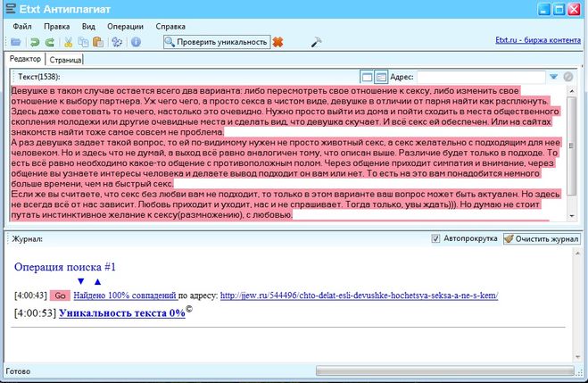Click the Open file folder icon
The height and width of the screenshot is (383, 588).
coord(16,42)
